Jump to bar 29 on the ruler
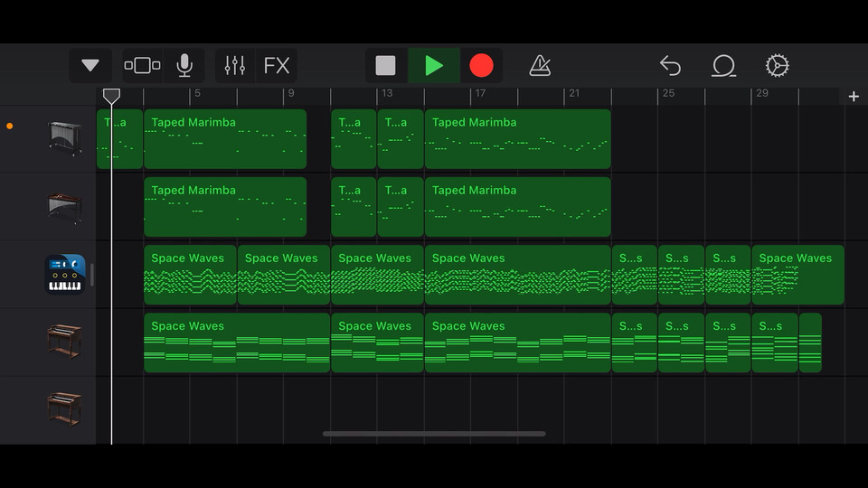This screenshot has width=868, height=488. 762,93
